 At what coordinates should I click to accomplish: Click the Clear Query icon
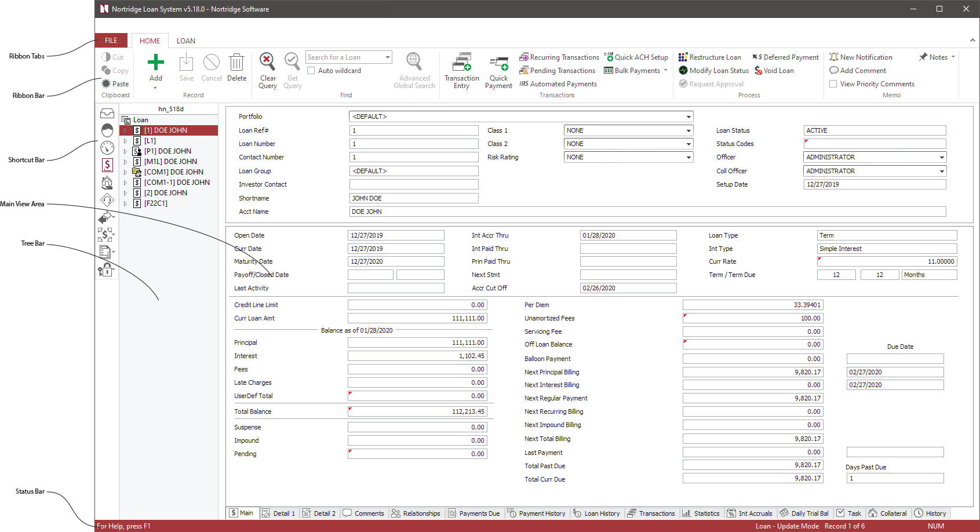pos(267,61)
